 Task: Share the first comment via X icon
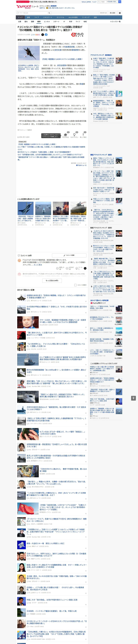click(85, 268)
